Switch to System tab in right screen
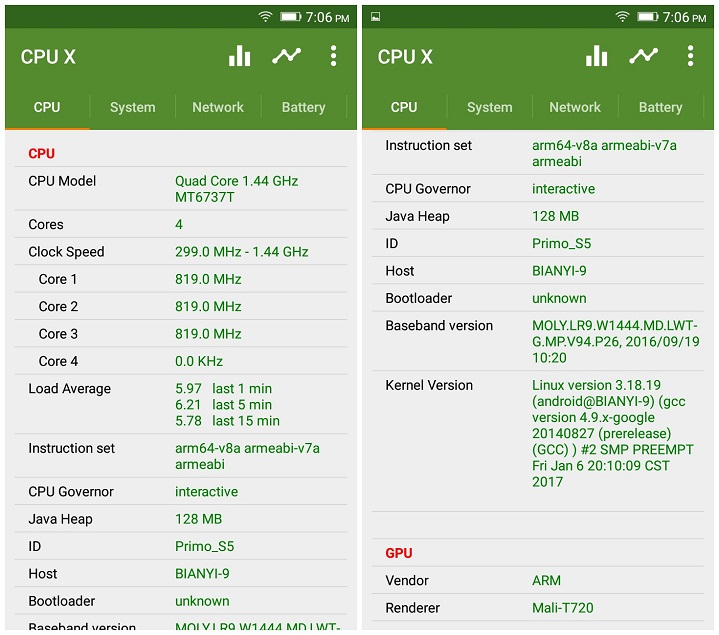The image size is (719, 635). [490, 107]
